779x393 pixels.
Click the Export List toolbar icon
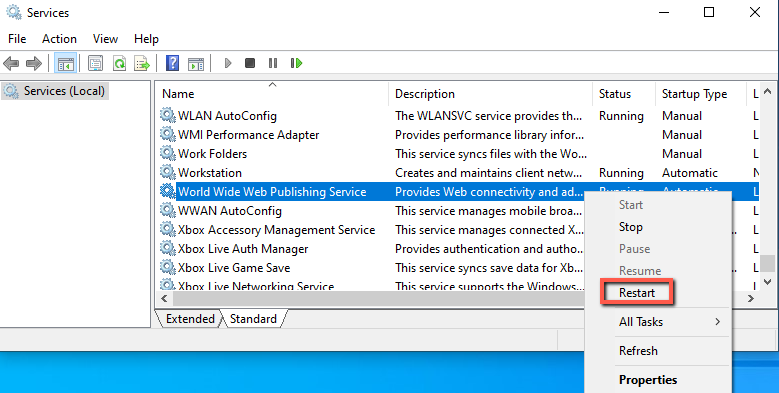pos(142,63)
